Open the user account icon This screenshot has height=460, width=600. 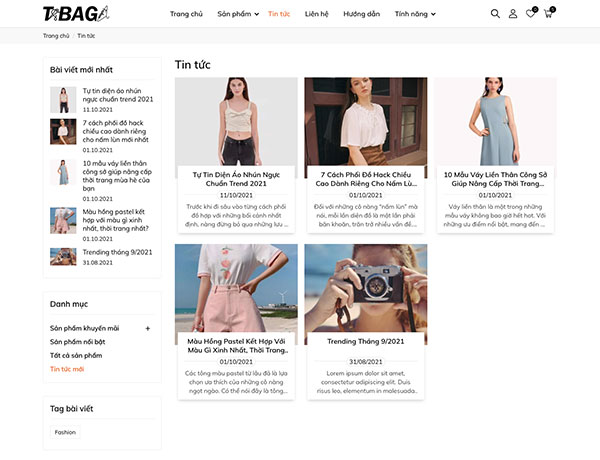(513, 14)
